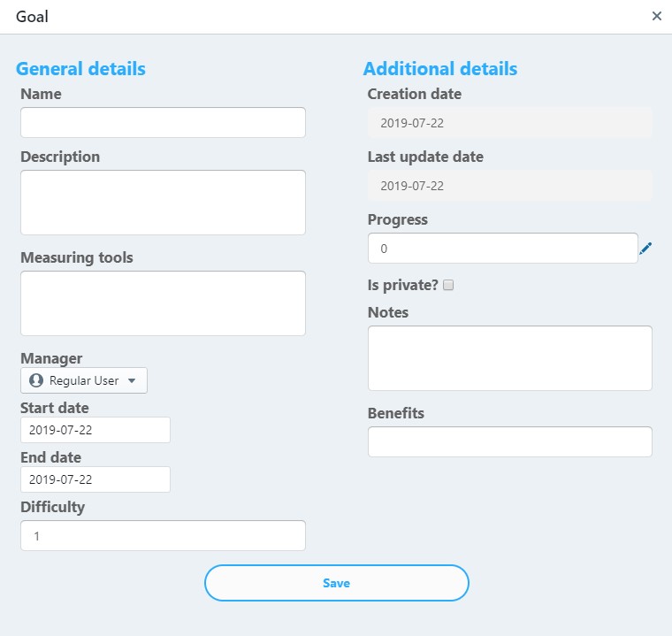Open the Start date field
The height and width of the screenshot is (636, 672).
(95, 430)
